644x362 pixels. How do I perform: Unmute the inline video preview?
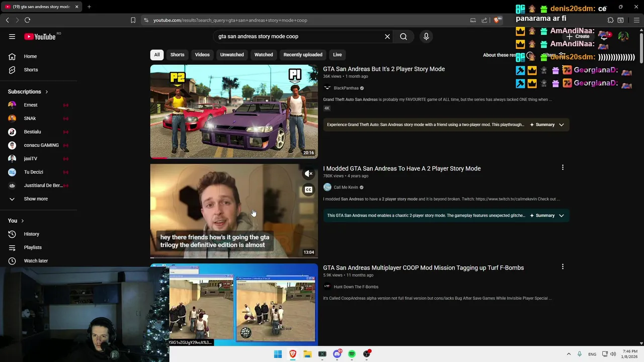(308, 173)
